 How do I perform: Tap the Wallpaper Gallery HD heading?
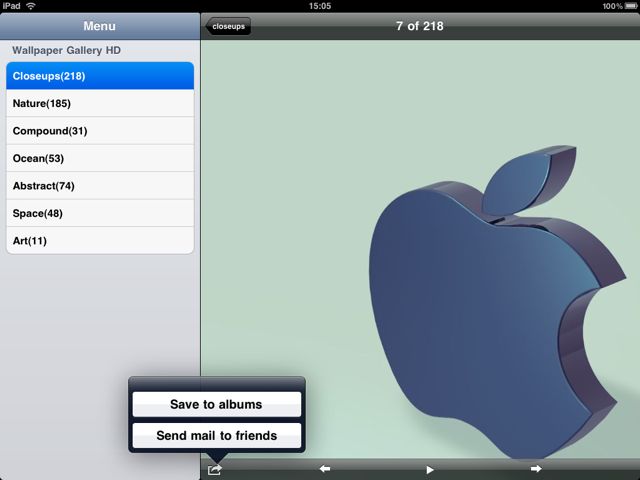(x=67, y=50)
